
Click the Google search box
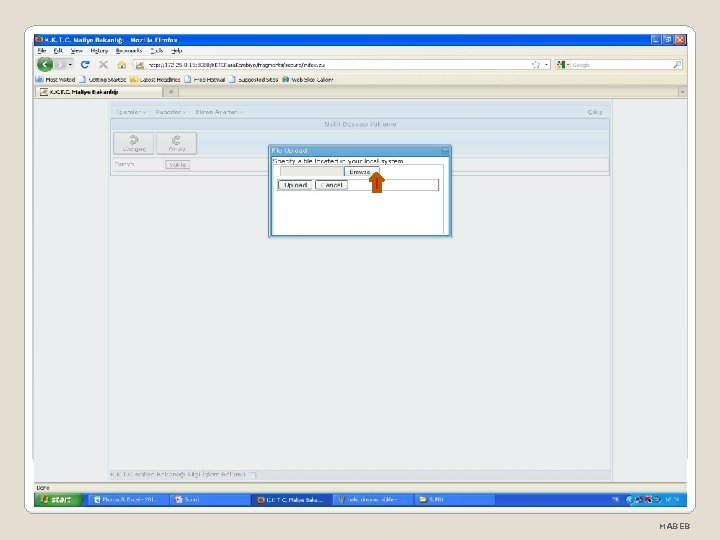622,65
